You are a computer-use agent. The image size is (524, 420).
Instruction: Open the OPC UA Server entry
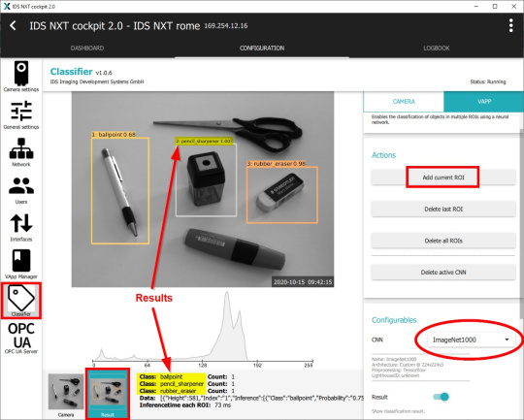point(21,339)
